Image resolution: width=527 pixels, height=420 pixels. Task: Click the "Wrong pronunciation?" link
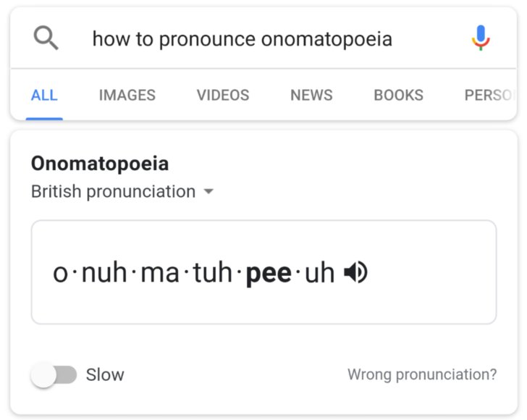(x=422, y=375)
